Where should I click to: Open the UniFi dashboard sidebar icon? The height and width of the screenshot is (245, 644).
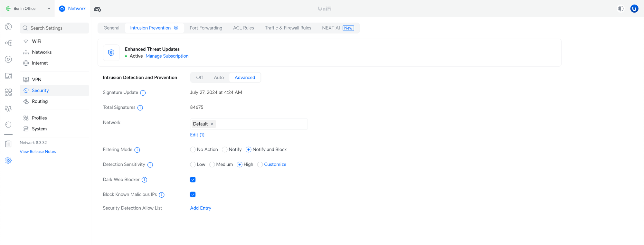click(x=8, y=27)
